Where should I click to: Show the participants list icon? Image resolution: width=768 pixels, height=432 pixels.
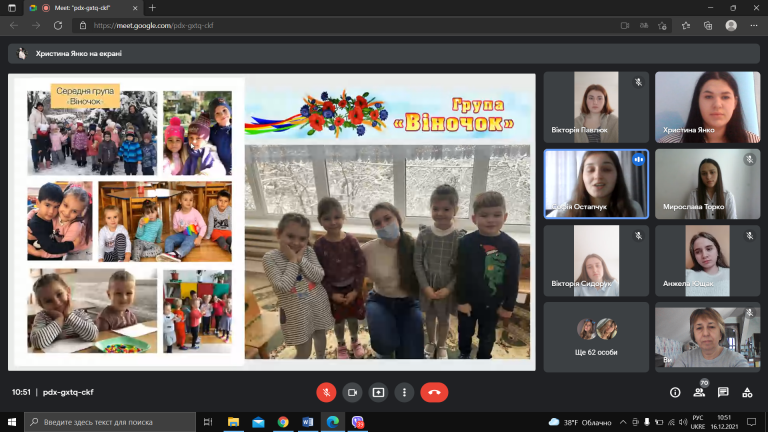tap(699, 392)
